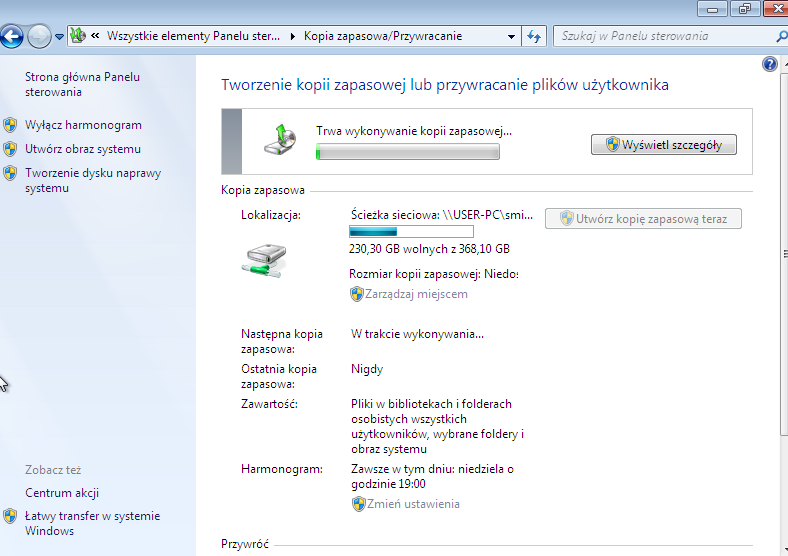Click the 'Nigdy' last backup value

pyautogui.click(x=367, y=369)
